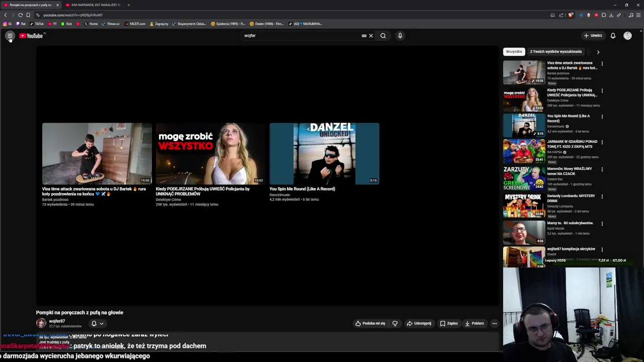The width and height of the screenshot is (644, 362).
Task: Click the bookmark icon beside the reload button
Action: pyautogui.click(x=28, y=15)
